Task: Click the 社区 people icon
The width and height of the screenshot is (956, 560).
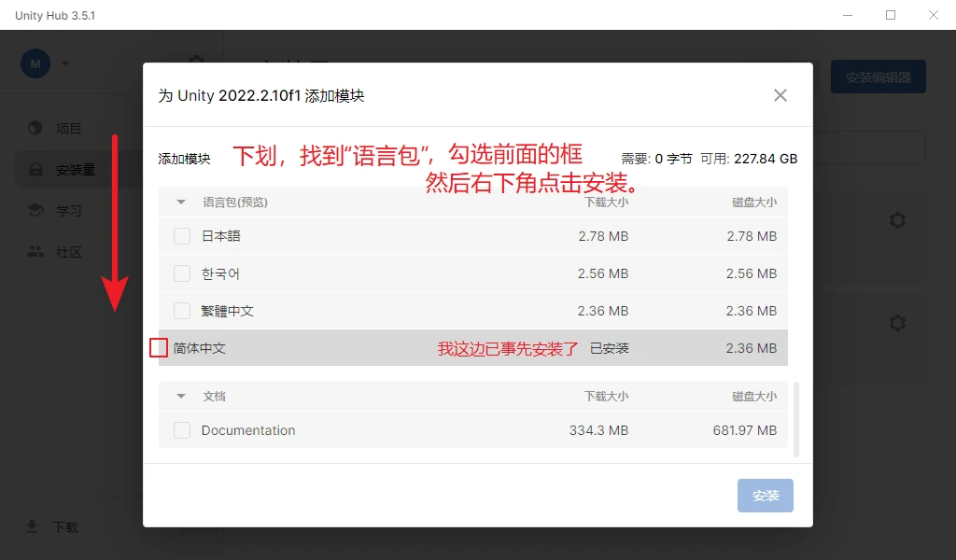Action: (35, 251)
